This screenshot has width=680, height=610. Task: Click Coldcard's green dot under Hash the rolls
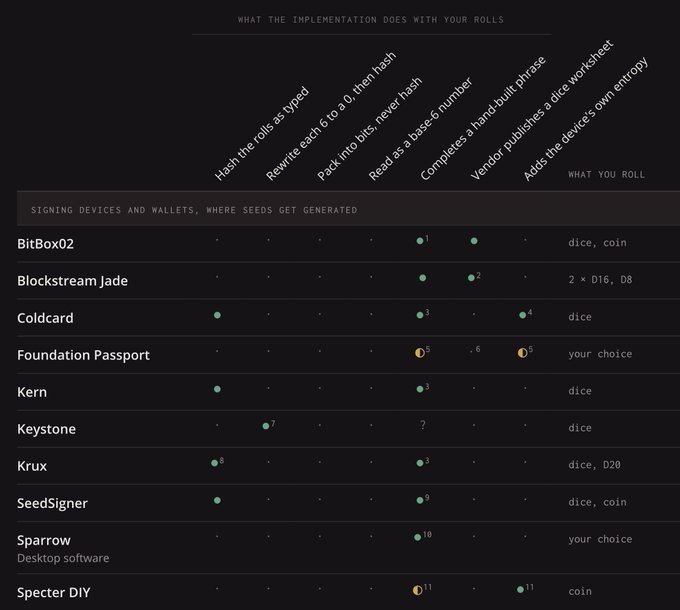(217, 315)
